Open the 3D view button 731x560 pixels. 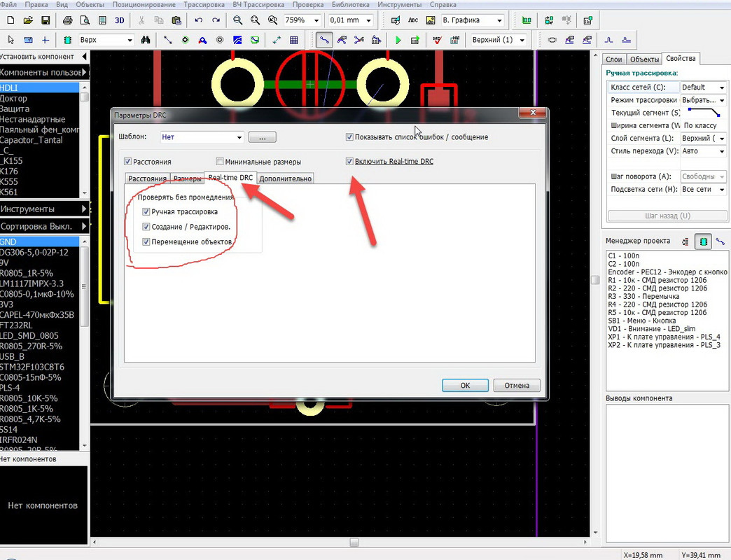coord(120,20)
